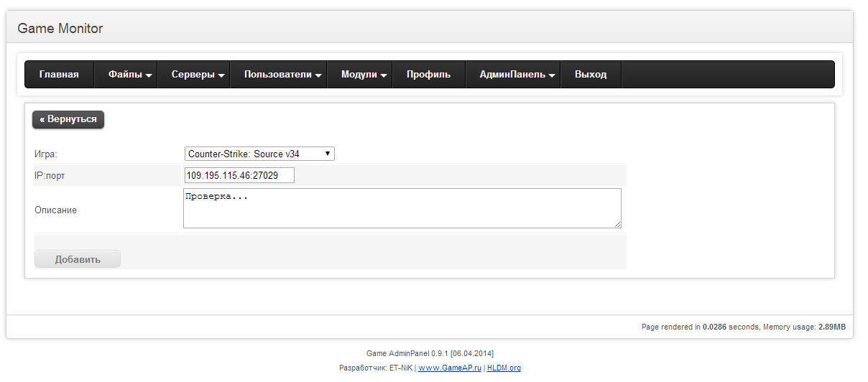The width and height of the screenshot is (868, 382).
Task: Expand the Файлы dropdown menu
Action: tap(130, 75)
